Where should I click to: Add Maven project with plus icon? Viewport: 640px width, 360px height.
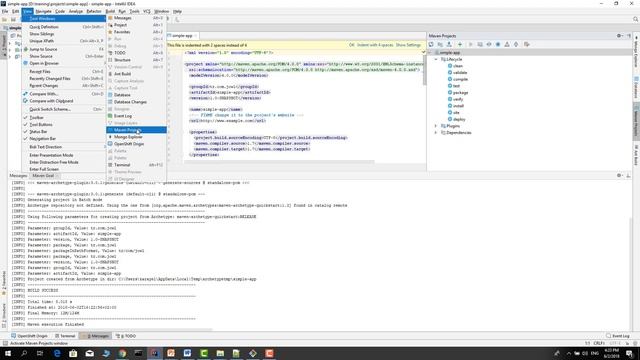pyautogui.click(x=460, y=44)
